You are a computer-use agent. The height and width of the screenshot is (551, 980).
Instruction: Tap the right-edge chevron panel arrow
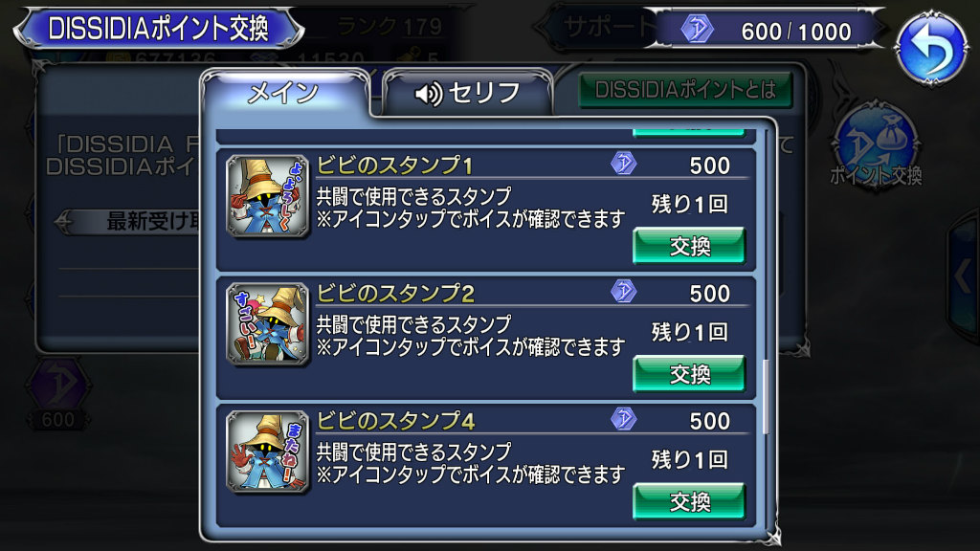[963, 275]
